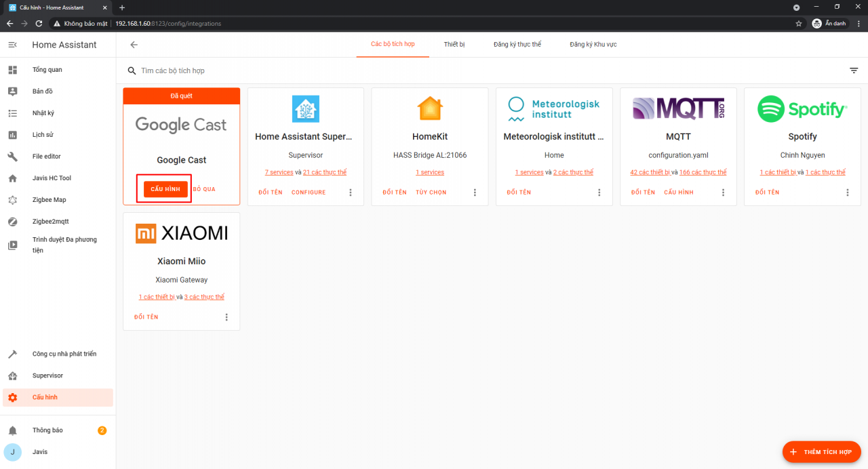Image resolution: width=868 pixels, height=469 pixels.
Task: Click the filter icon beside search
Action: coord(854,70)
